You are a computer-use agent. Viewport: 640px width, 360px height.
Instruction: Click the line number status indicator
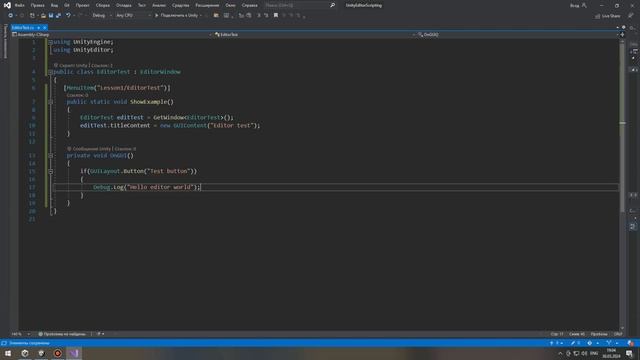point(557,334)
